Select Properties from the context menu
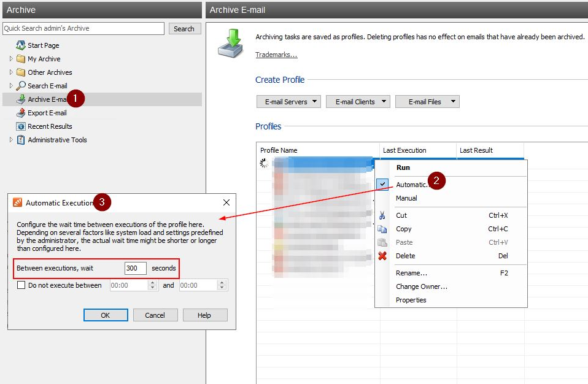The width and height of the screenshot is (588, 384). pyautogui.click(x=411, y=300)
